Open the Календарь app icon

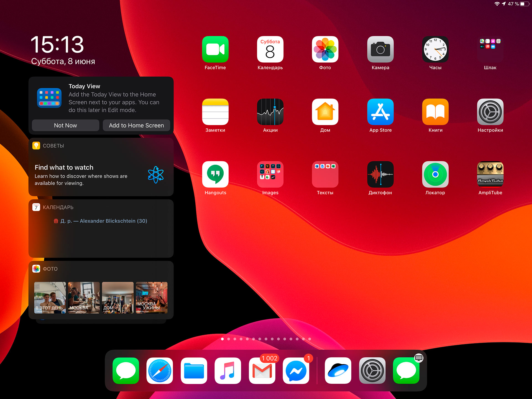tap(270, 49)
